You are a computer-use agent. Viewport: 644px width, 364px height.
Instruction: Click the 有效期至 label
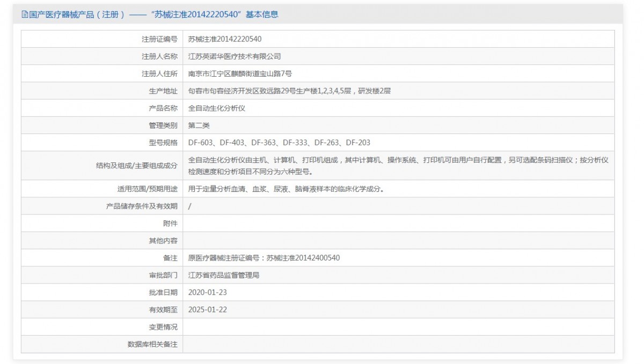163,310
